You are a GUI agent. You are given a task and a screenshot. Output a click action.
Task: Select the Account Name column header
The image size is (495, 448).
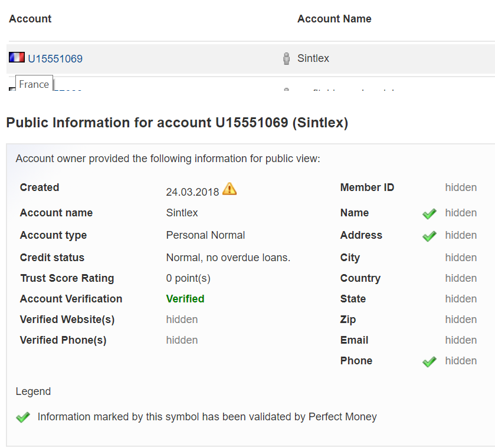point(334,19)
